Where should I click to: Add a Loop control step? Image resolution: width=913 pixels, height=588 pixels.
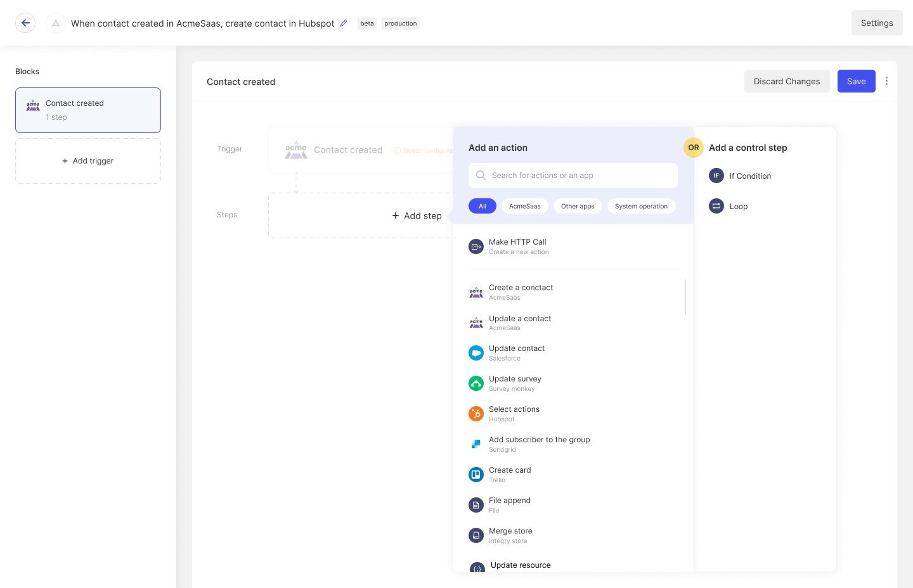[728, 206]
